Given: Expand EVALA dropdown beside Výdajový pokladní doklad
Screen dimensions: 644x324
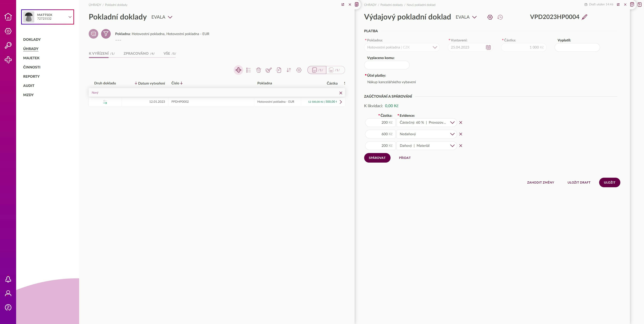Looking at the screenshot, I should pyautogui.click(x=466, y=17).
